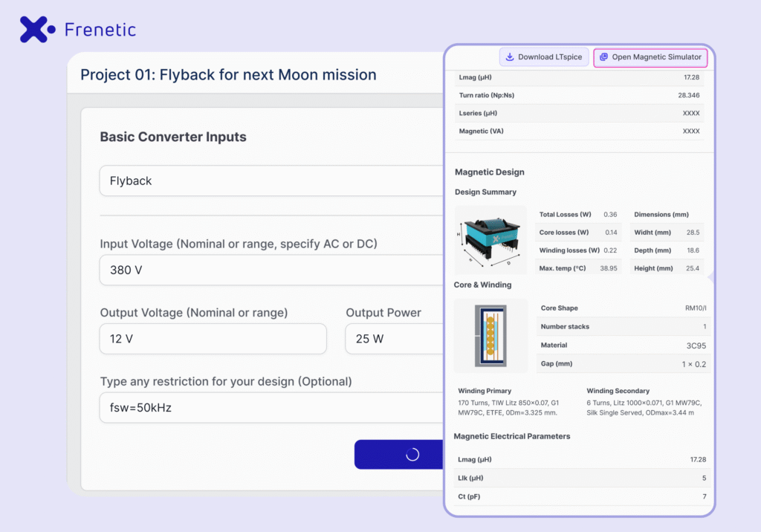Select the Core Shape RM10/I row
Screen dimensions: 761x532
click(x=624, y=308)
